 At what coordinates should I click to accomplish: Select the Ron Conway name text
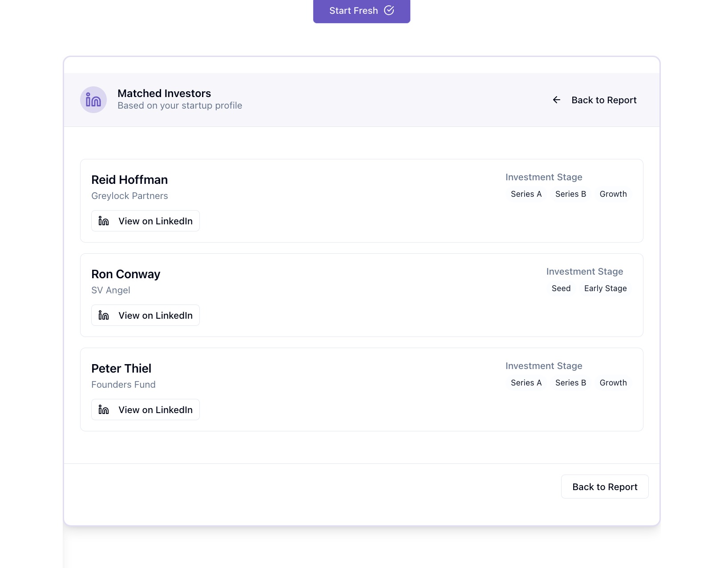click(125, 274)
